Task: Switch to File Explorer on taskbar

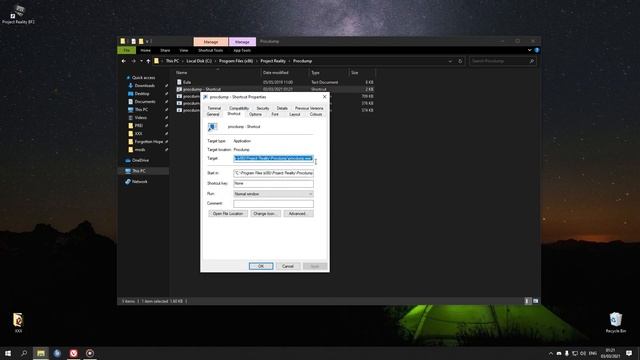Action: (x=40, y=353)
